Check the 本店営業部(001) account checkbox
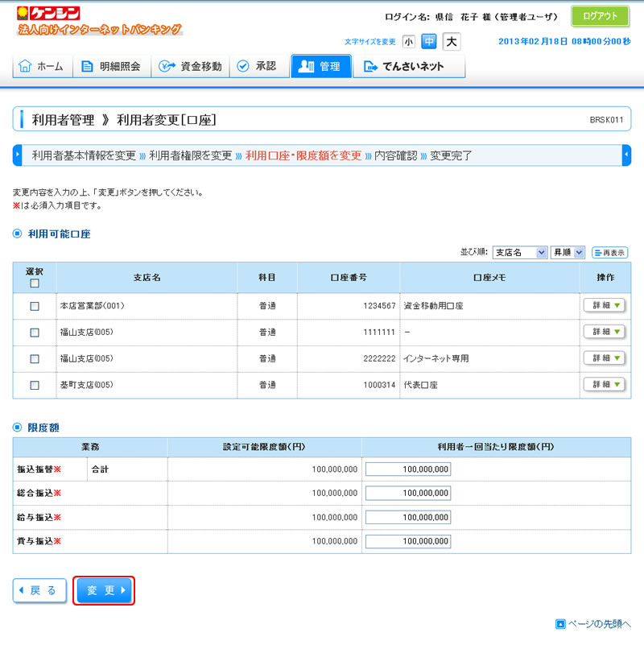This screenshot has width=644, height=645. point(34,307)
